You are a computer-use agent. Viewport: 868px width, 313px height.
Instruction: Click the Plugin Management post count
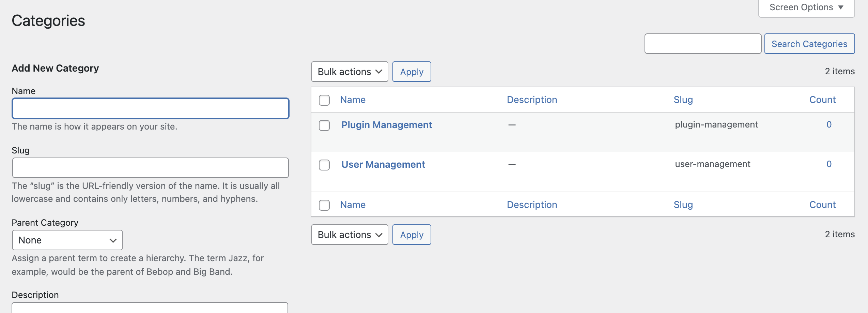coord(829,125)
